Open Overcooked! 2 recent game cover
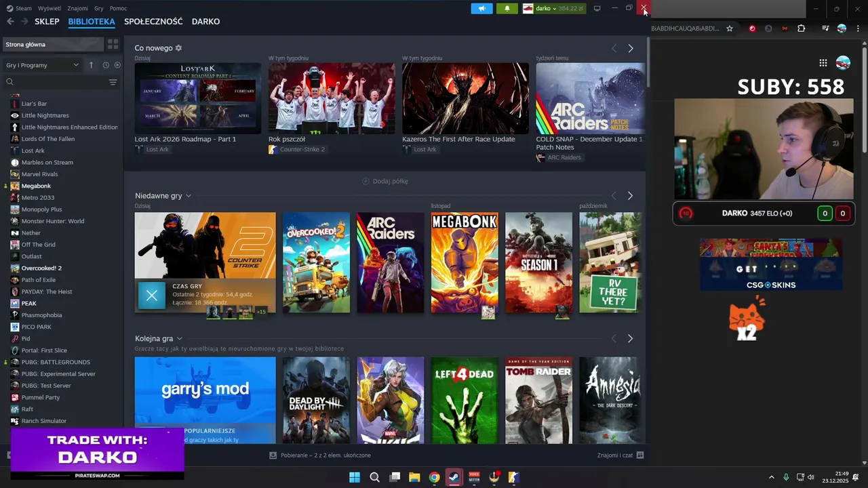The width and height of the screenshot is (868, 488). coord(316,263)
